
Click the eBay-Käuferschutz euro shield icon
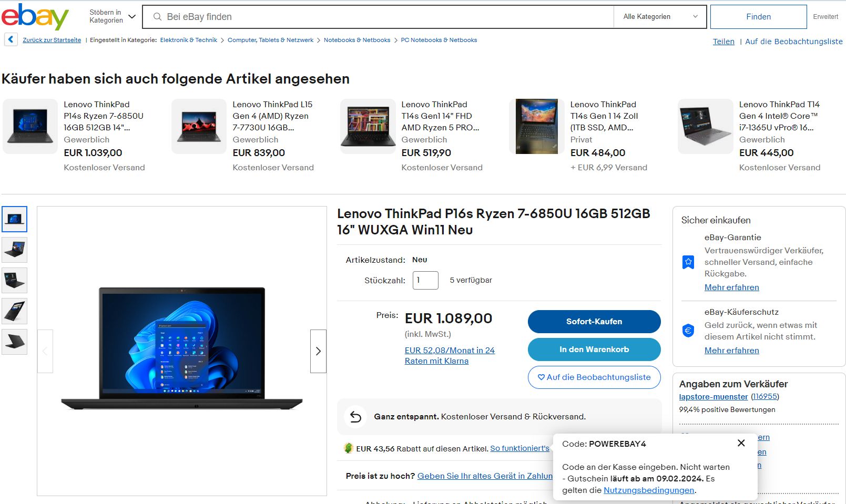click(688, 331)
